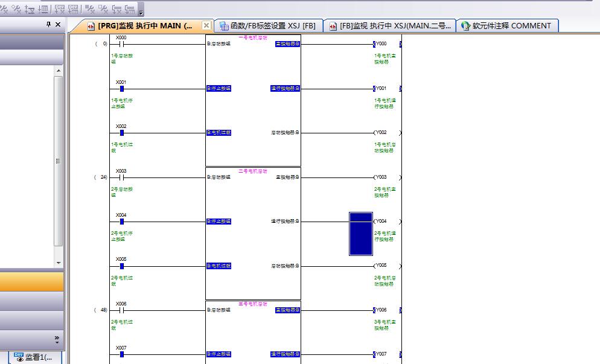Click the X004 contact on the ladder
The width and height of the screenshot is (600, 364).
coord(121,222)
